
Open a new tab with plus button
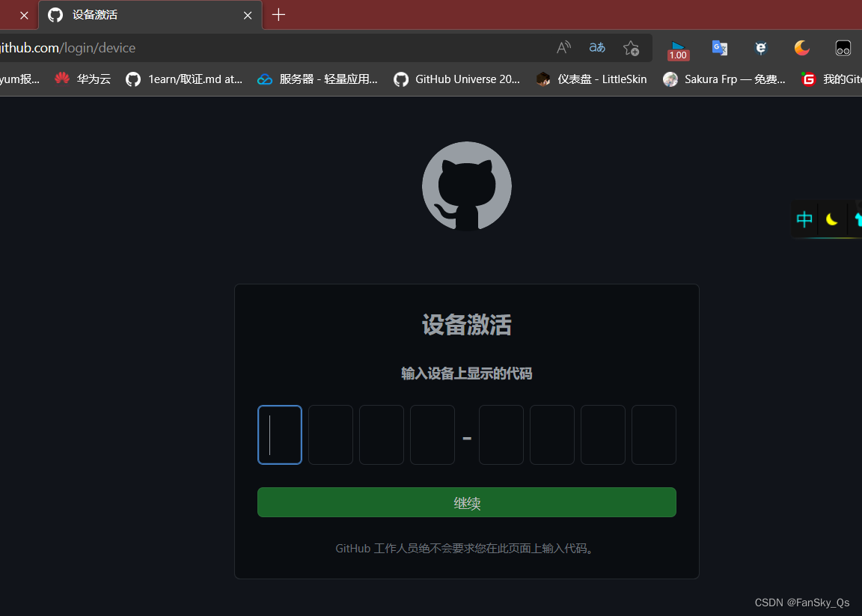[x=278, y=15]
